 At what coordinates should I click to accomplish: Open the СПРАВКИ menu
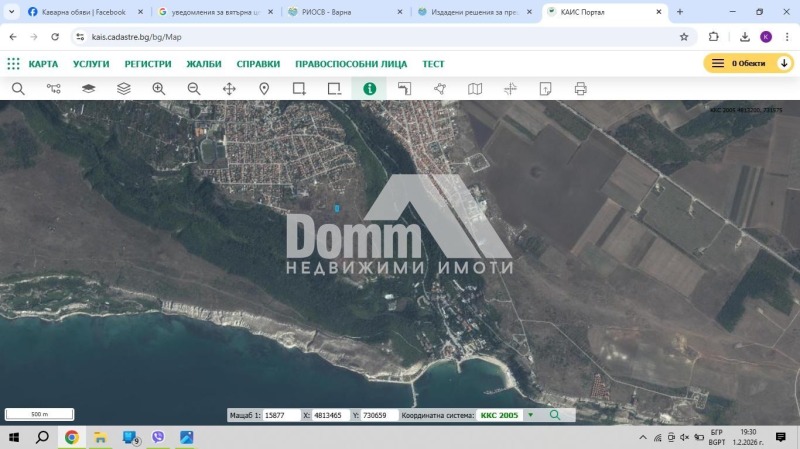click(x=258, y=63)
